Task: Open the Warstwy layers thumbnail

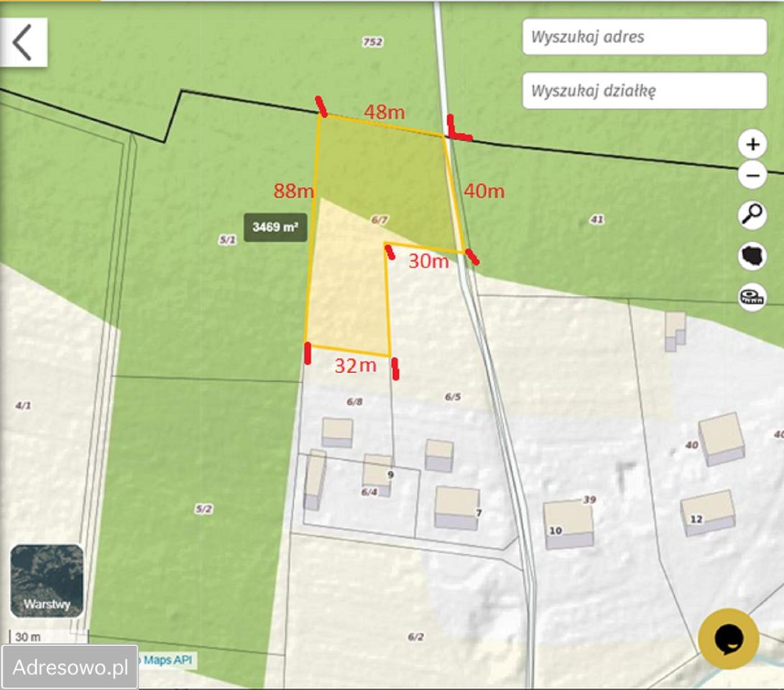Action: (x=47, y=581)
